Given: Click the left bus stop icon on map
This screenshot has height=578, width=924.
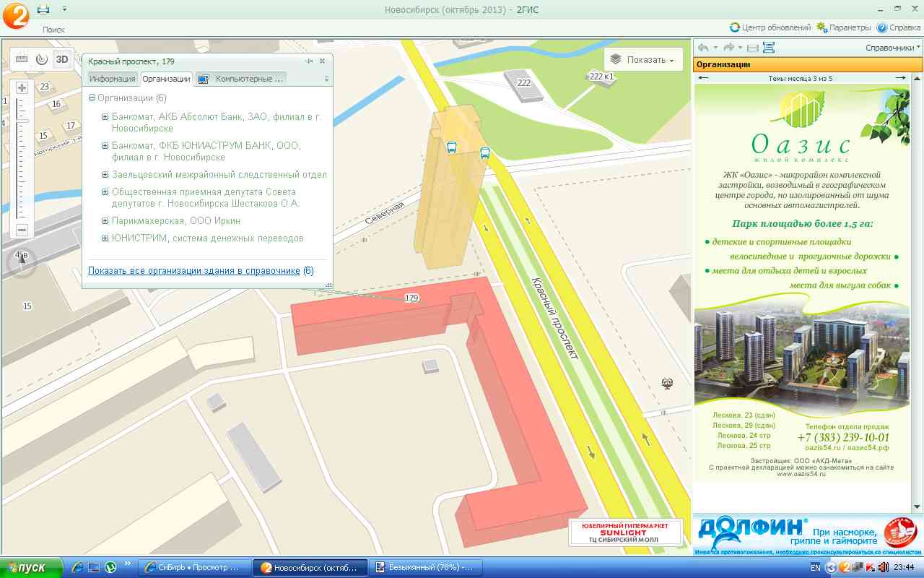Looking at the screenshot, I should point(451,148).
